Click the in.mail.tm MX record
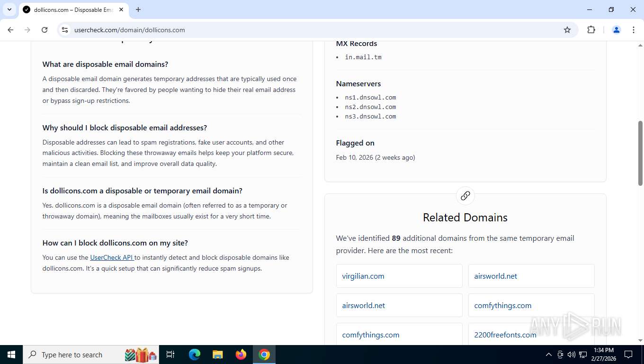Image resolution: width=644 pixels, height=364 pixels. 363,57
